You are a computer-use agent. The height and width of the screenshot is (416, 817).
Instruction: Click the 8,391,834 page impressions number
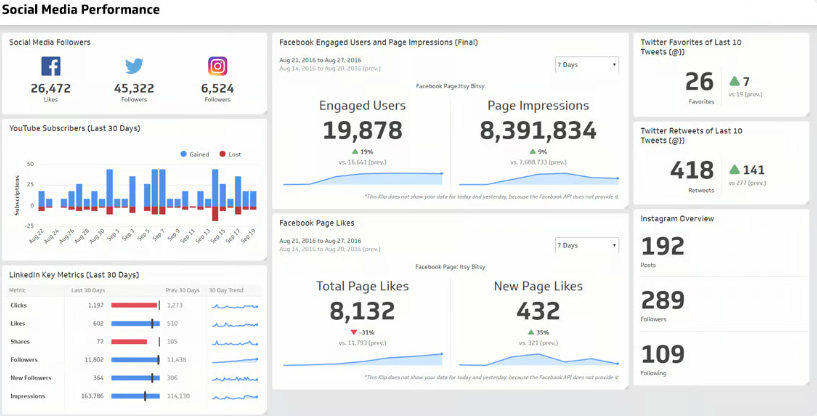pos(538,131)
